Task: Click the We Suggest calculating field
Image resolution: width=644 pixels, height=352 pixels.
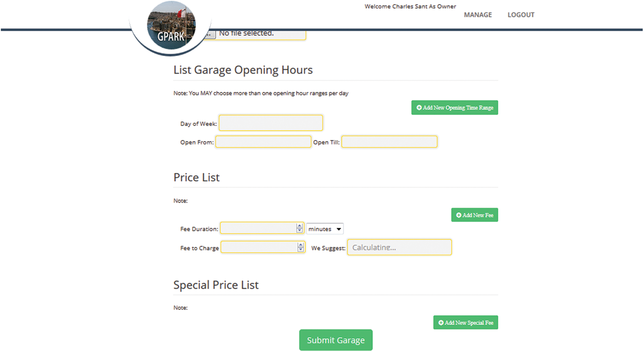Action: coord(399,247)
